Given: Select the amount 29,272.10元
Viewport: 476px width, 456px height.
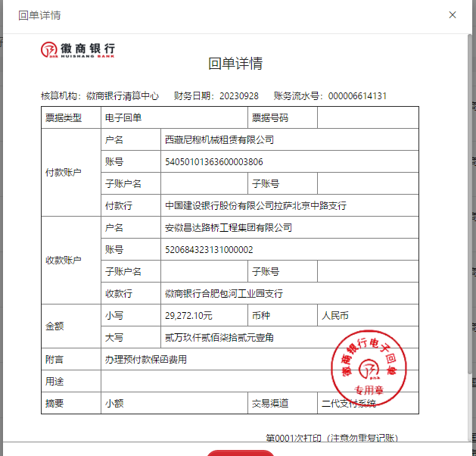Looking at the screenshot, I should (x=189, y=316).
